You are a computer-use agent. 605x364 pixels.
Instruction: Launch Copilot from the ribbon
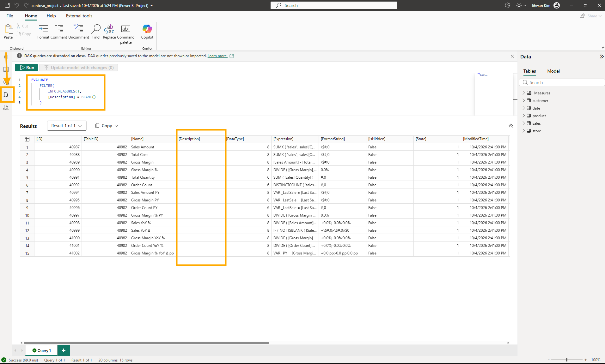[147, 32]
